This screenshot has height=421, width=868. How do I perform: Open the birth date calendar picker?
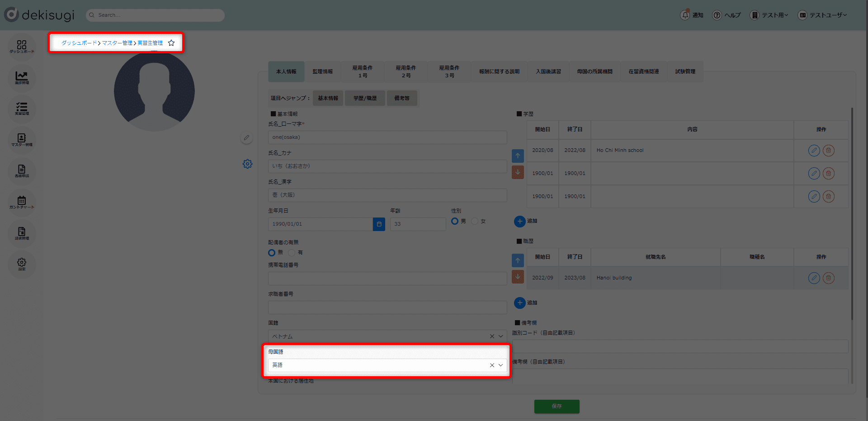pos(379,224)
